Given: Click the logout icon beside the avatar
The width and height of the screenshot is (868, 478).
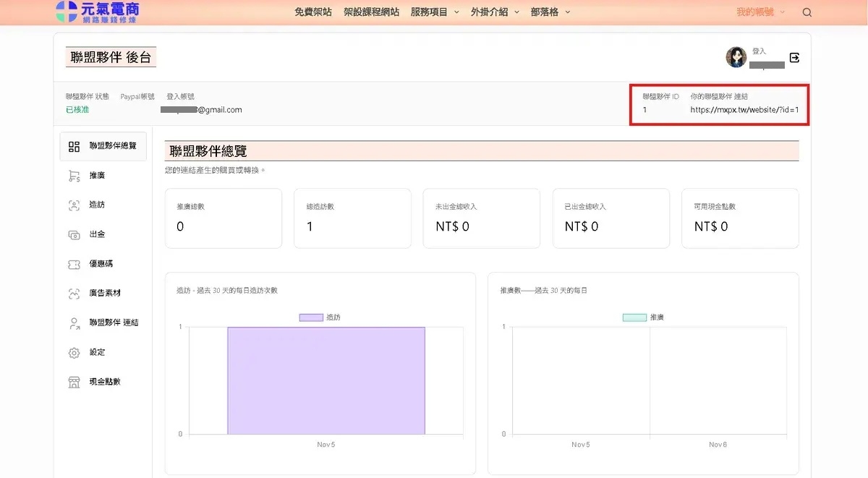Looking at the screenshot, I should click(x=794, y=58).
